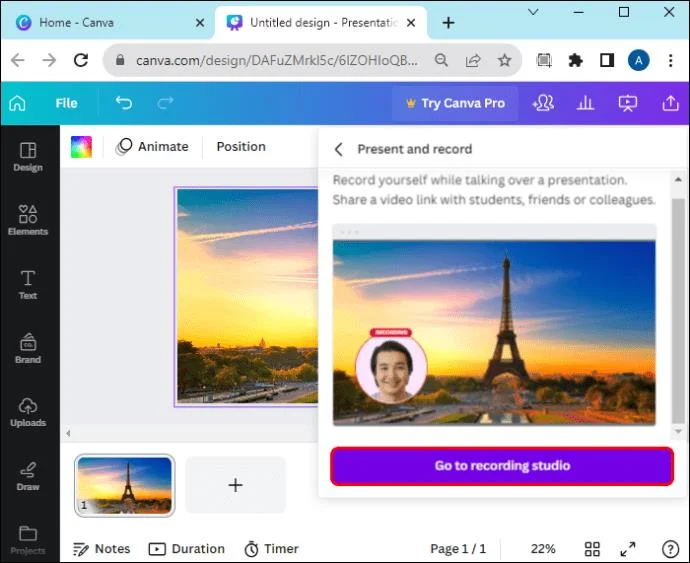Open the Projects folder panel
Screen dimensions: 690x563
click(28, 540)
